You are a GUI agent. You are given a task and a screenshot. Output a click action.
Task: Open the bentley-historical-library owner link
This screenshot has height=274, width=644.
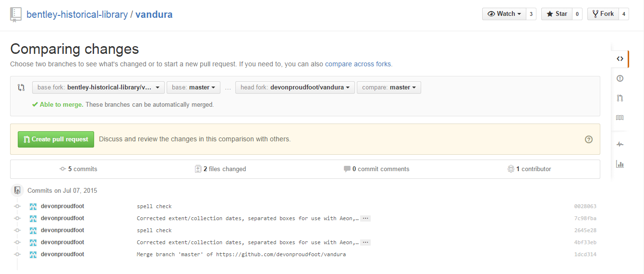click(x=77, y=14)
